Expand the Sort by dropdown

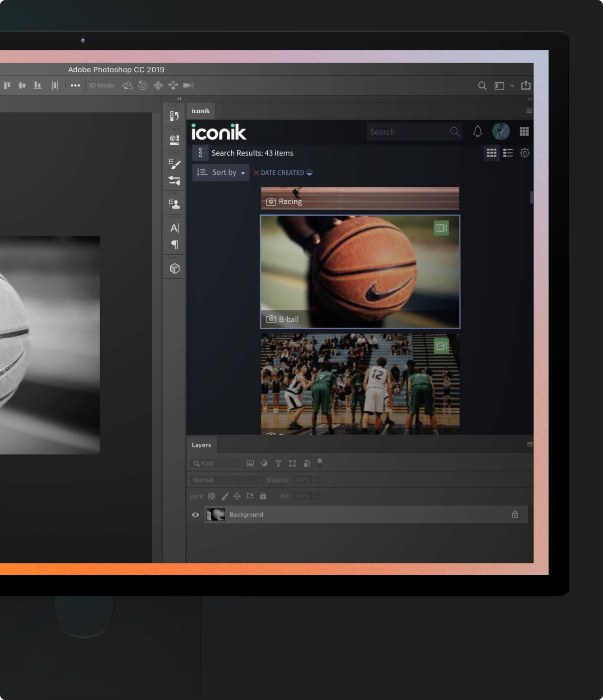(x=221, y=172)
